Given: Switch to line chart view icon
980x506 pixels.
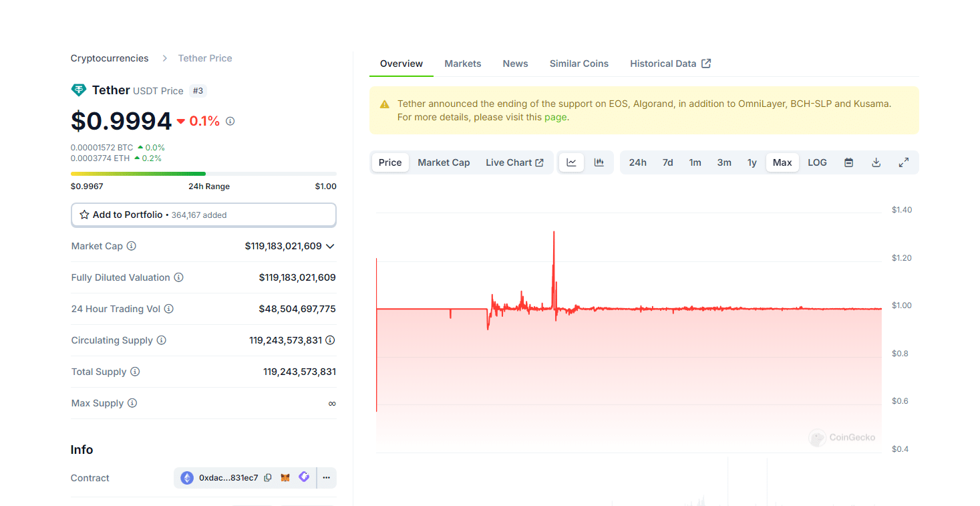Looking at the screenshot, I should [x=572, y=162].
